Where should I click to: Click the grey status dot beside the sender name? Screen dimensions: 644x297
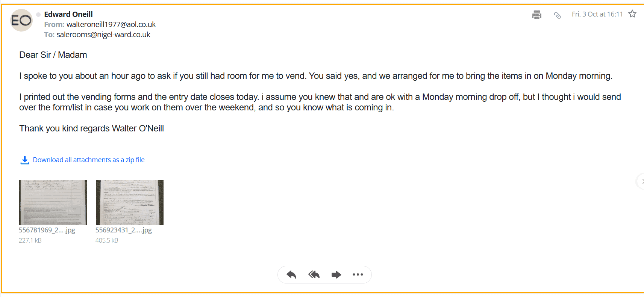(38, 14)
